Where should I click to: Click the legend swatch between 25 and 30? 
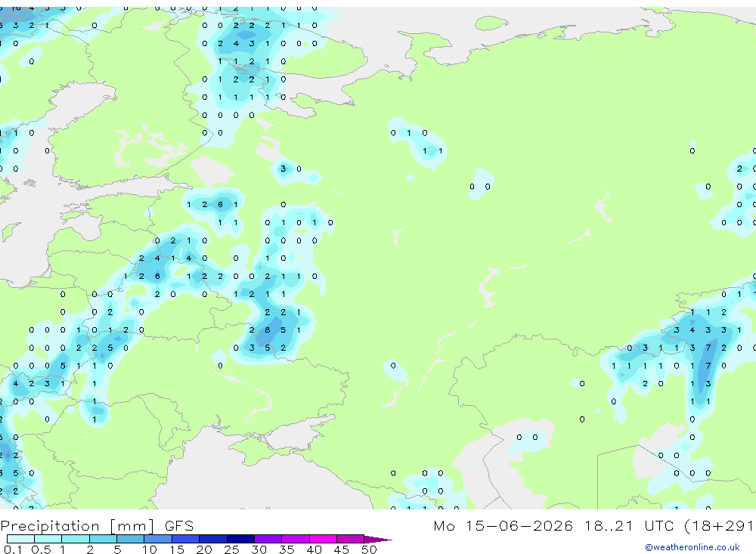coord(240,539)
